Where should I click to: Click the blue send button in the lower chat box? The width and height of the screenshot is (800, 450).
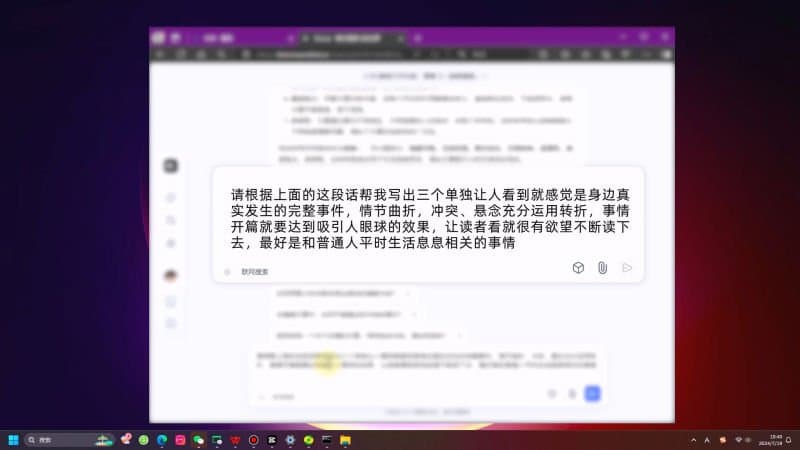tap(592, 393)
